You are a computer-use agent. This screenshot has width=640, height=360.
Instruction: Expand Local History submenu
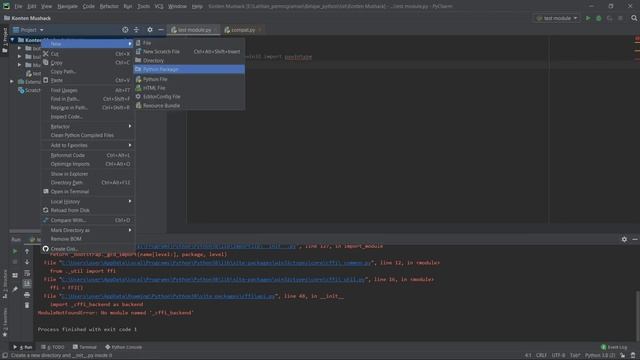[x=88, y=202]
